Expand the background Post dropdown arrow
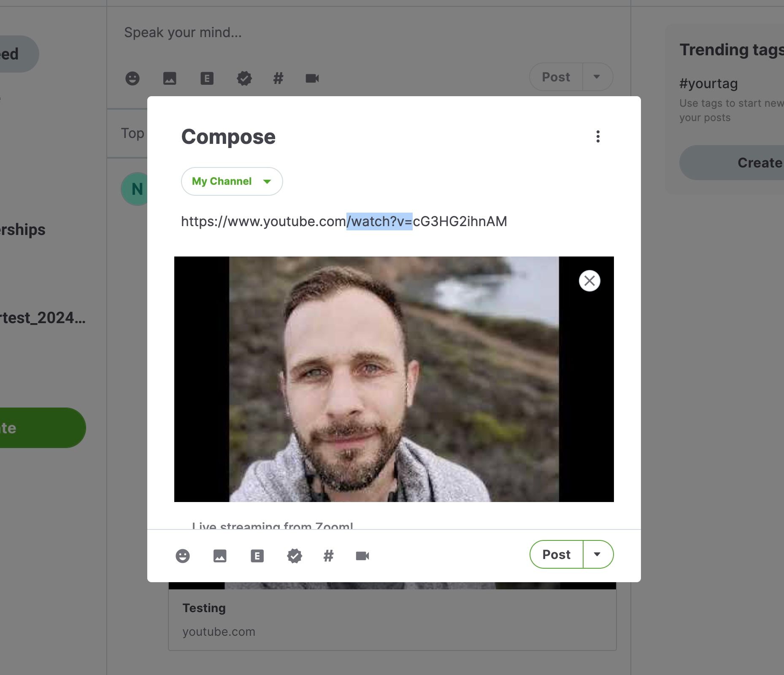 coord(597,77)
